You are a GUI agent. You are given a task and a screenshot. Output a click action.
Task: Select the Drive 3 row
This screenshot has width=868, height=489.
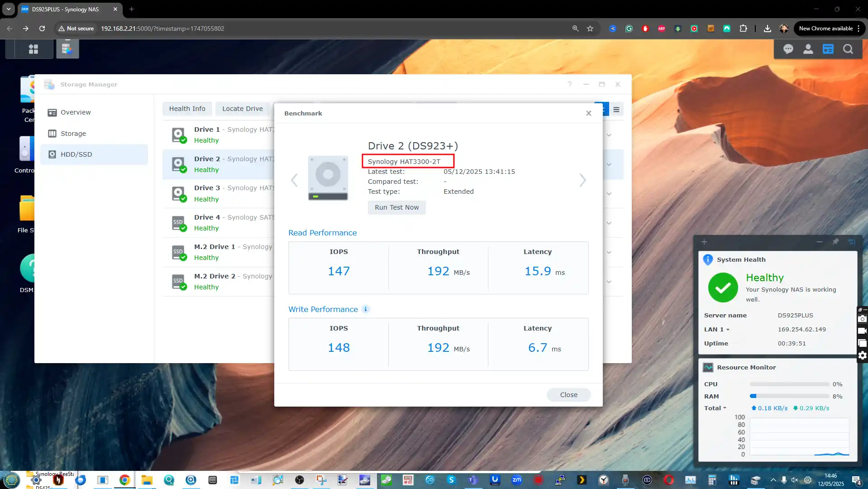218,194
